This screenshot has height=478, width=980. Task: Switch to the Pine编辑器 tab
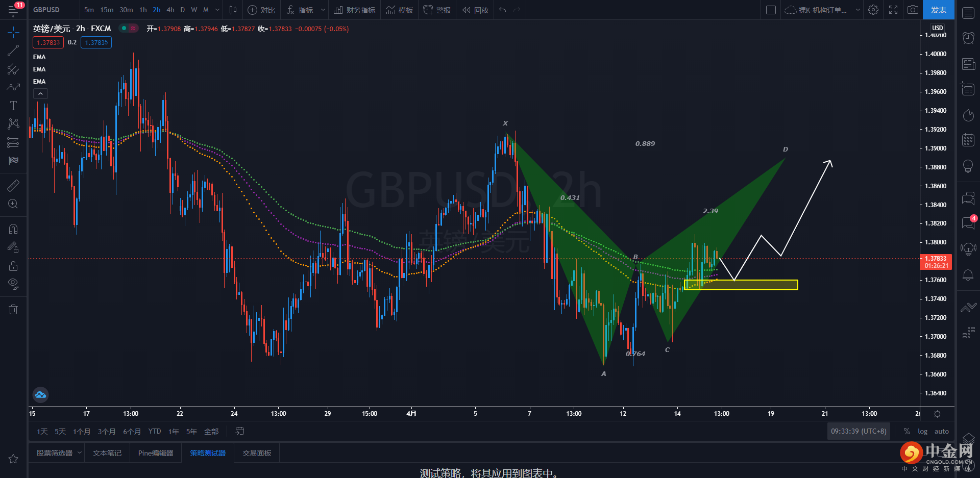point(156,453)
